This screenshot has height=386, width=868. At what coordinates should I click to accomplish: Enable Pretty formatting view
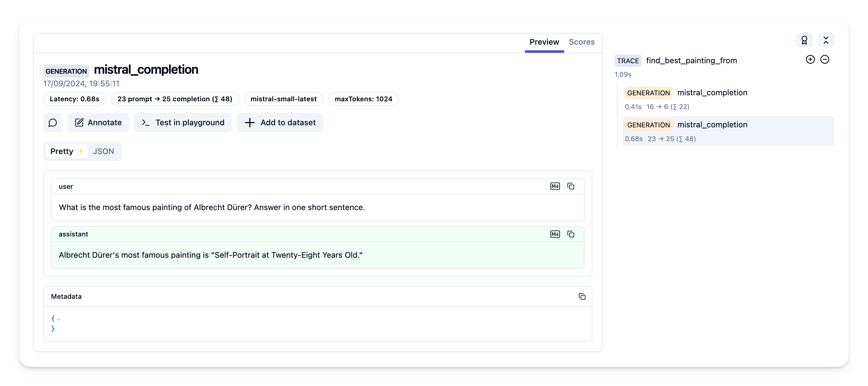66,151
